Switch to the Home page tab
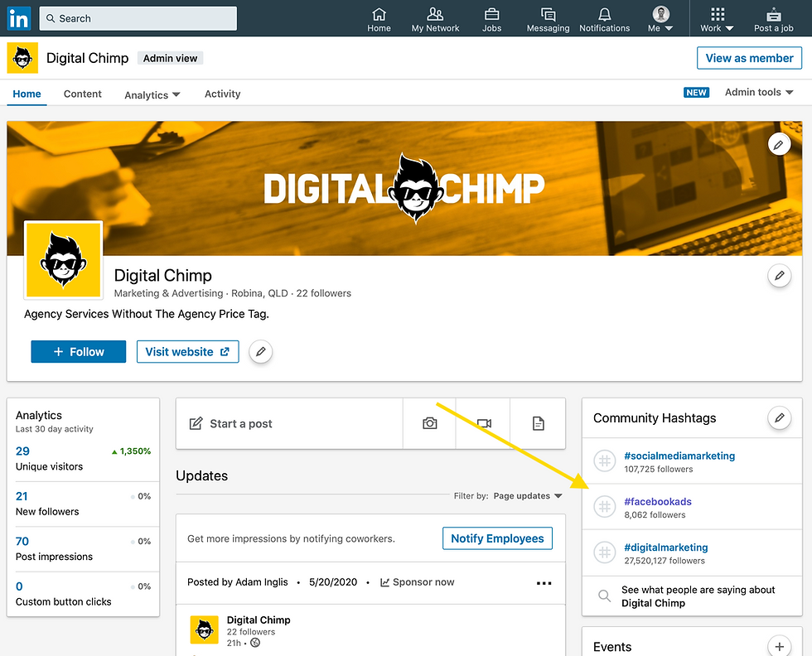The image size is (812, 656). pyautogui.click(x=27, y=94)
